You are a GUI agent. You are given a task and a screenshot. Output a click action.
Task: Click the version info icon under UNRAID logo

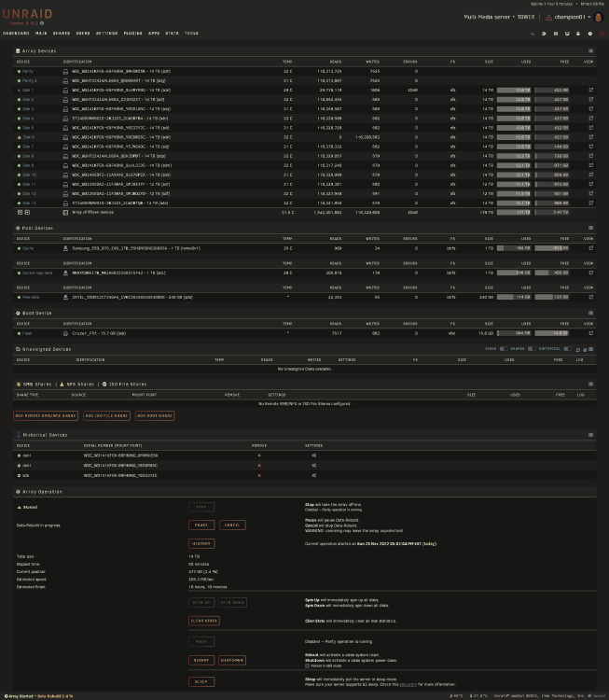[x=42, y=23]
